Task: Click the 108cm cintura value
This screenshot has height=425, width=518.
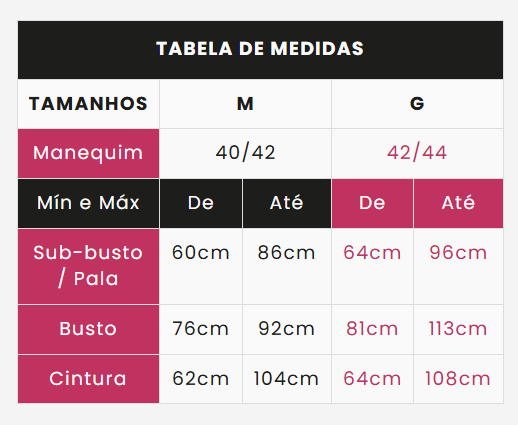Action: (x=458, y=379)
